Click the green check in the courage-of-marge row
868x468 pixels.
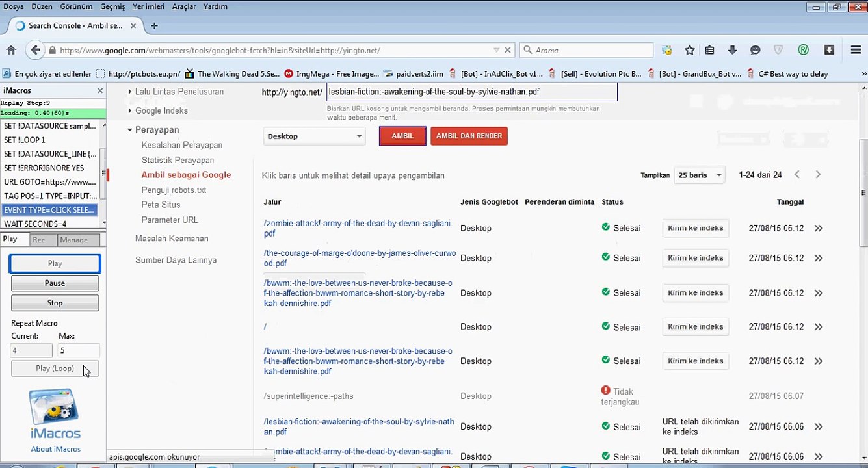point(606,257)
